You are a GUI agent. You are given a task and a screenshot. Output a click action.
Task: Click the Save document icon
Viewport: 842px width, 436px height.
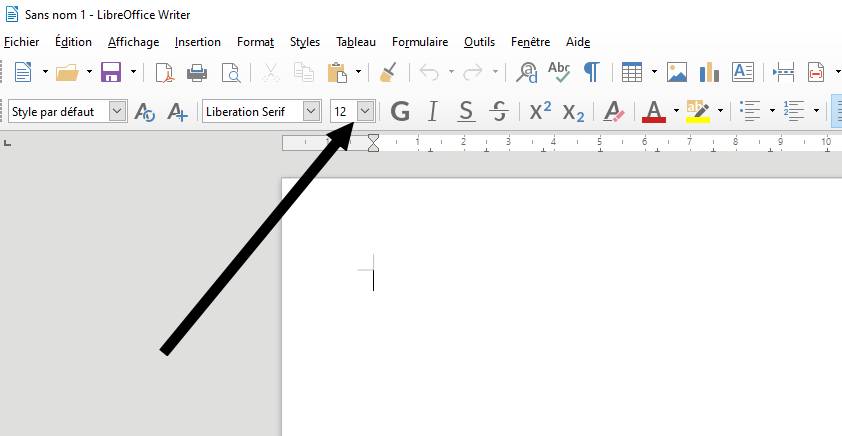click(110, 72)
